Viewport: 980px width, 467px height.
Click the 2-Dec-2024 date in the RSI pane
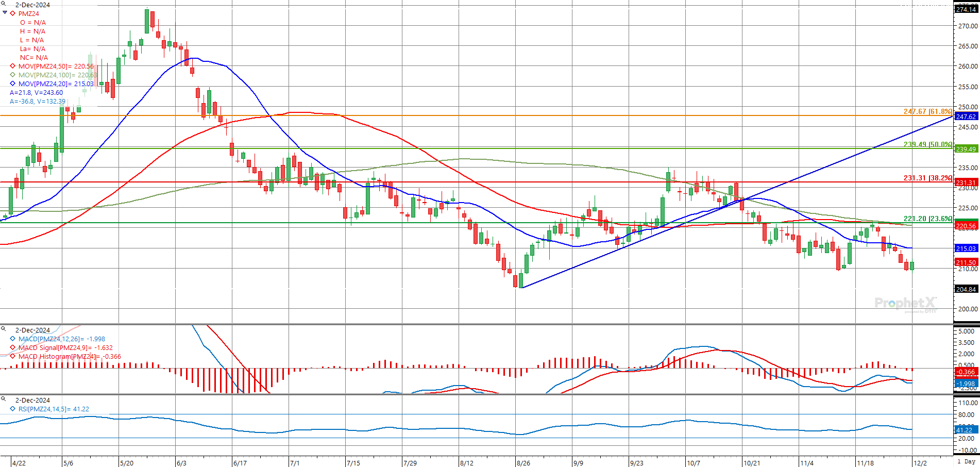[x=32, y=400]
